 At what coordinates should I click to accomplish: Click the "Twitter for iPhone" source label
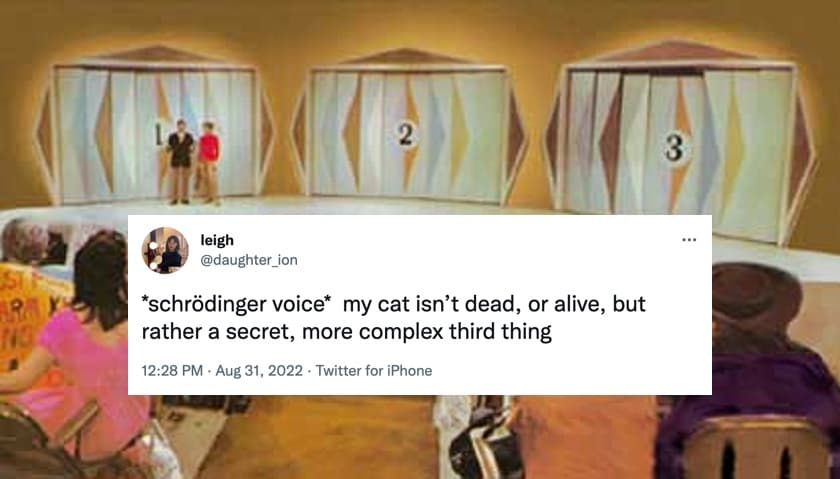point(374,371)
